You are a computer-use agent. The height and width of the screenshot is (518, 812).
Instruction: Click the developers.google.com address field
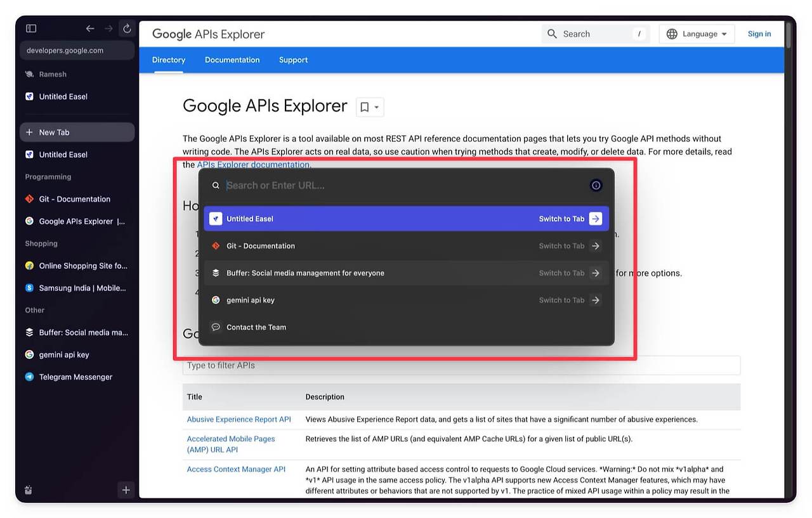77,51
